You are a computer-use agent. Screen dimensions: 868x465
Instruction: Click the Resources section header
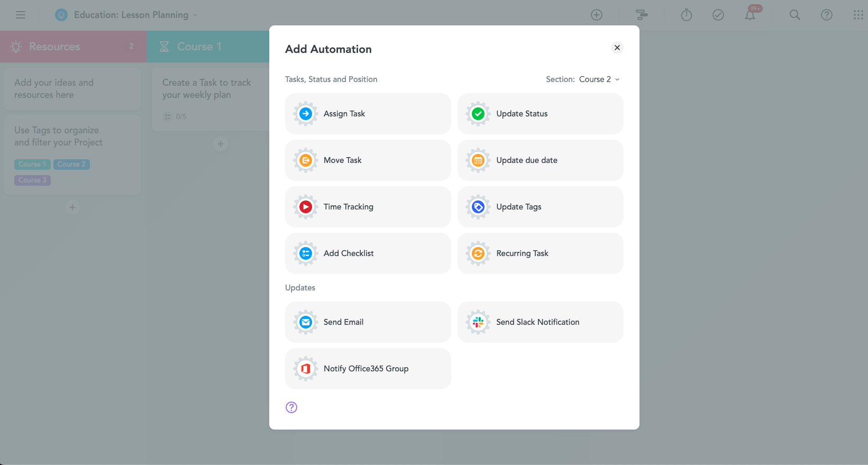pos(73,47)
